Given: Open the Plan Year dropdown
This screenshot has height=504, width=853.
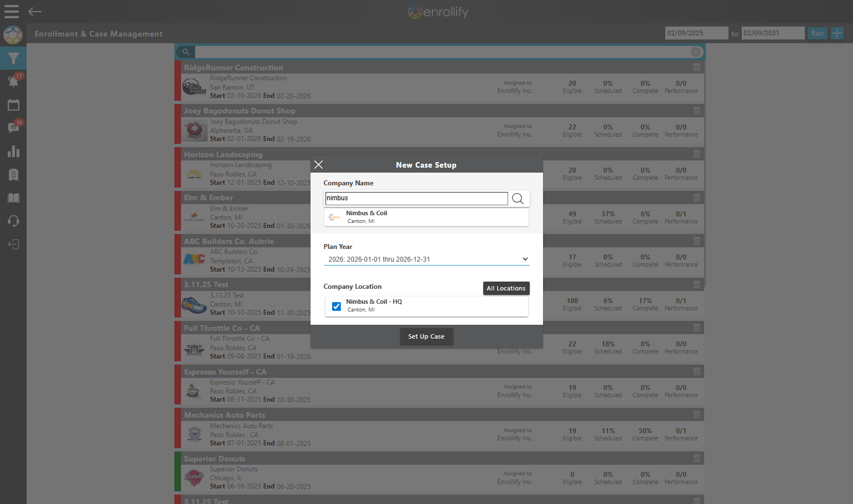Looking at the screenshot, I should pos(426,259).
